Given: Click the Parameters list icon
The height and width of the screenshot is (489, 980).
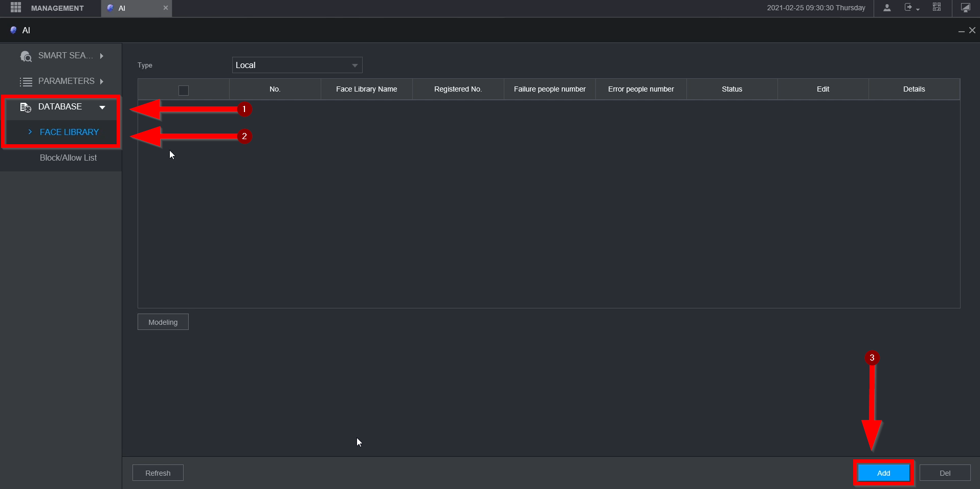Looking at the screenshot, I should [x=26, y=82].
